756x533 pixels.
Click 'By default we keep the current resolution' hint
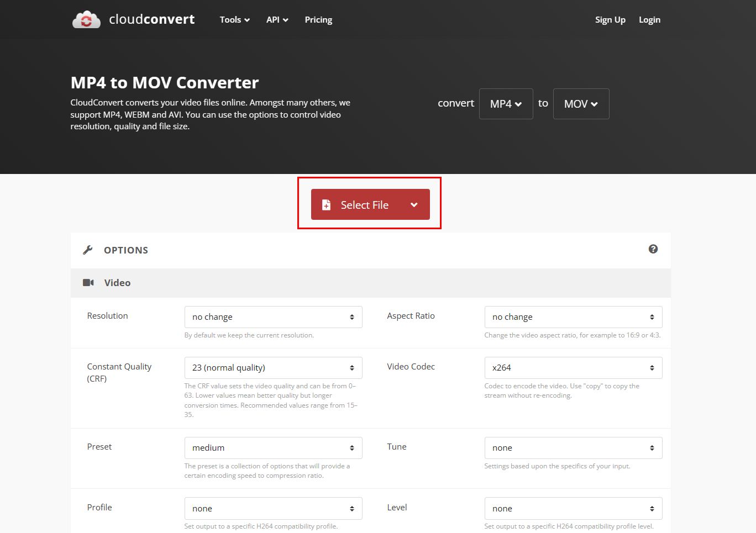tap(249, 335)
